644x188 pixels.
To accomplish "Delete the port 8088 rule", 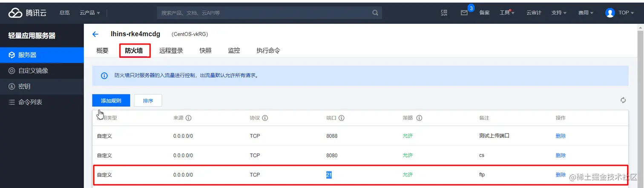I will (x=561, y=136).
